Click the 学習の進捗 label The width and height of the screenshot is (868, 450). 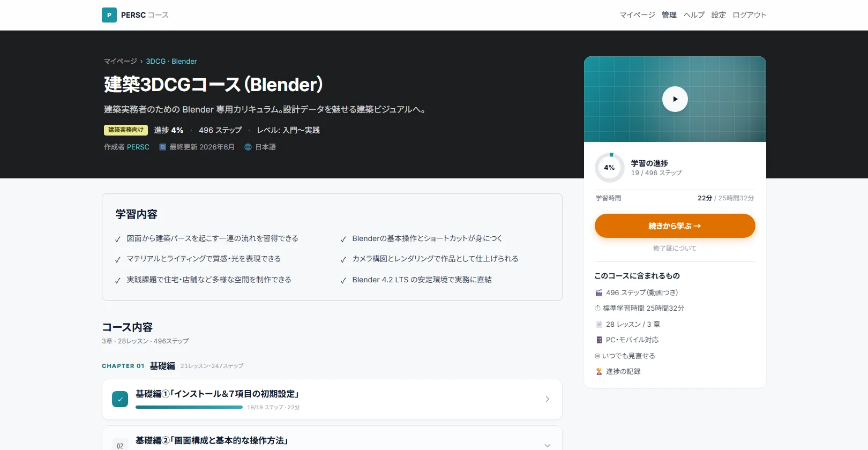coord(649,163)
